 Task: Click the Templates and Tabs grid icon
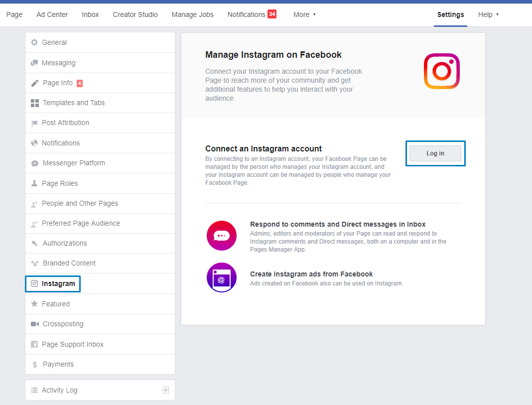pyautogui.click(x=34, y=103)
